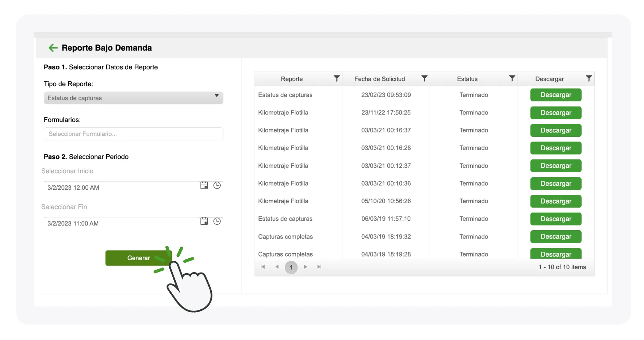Download report dated 06/03/19 11:57:10
The width and height of the screenshot is (644, 340).
click(x=556, y=219)
